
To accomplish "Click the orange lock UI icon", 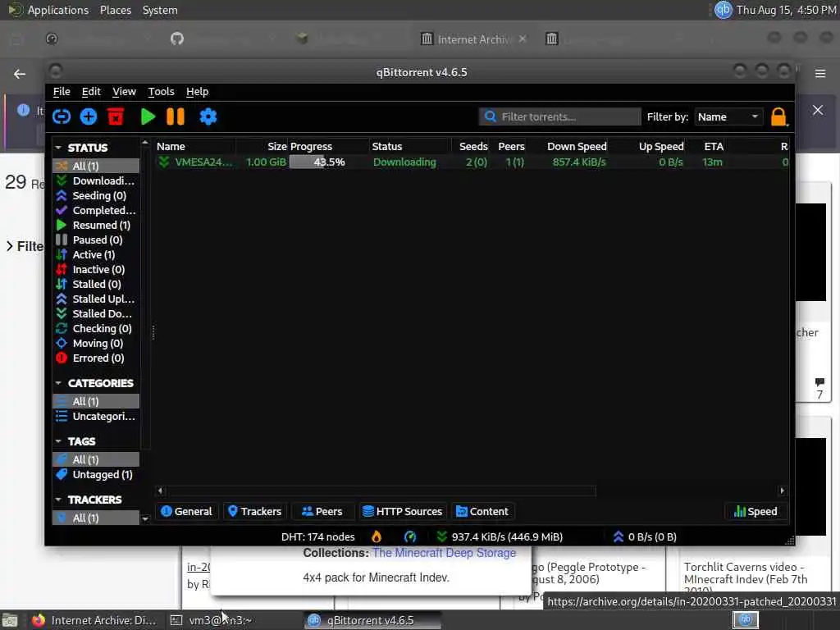I will tap(778, 116).
